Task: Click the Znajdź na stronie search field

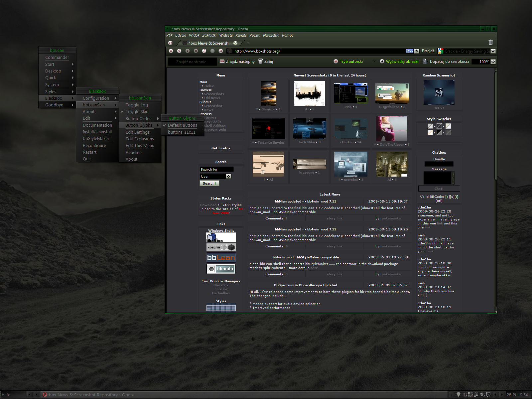Action: coord(192,62)
